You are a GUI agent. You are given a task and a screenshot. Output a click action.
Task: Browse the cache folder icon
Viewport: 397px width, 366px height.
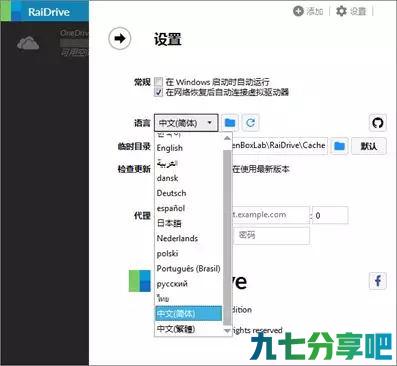point(339,146)
